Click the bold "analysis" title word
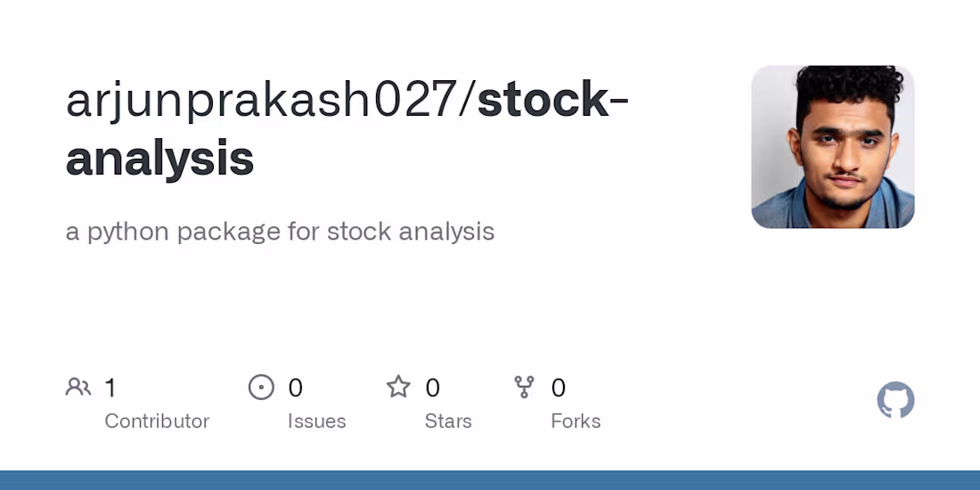 (160, 160)
